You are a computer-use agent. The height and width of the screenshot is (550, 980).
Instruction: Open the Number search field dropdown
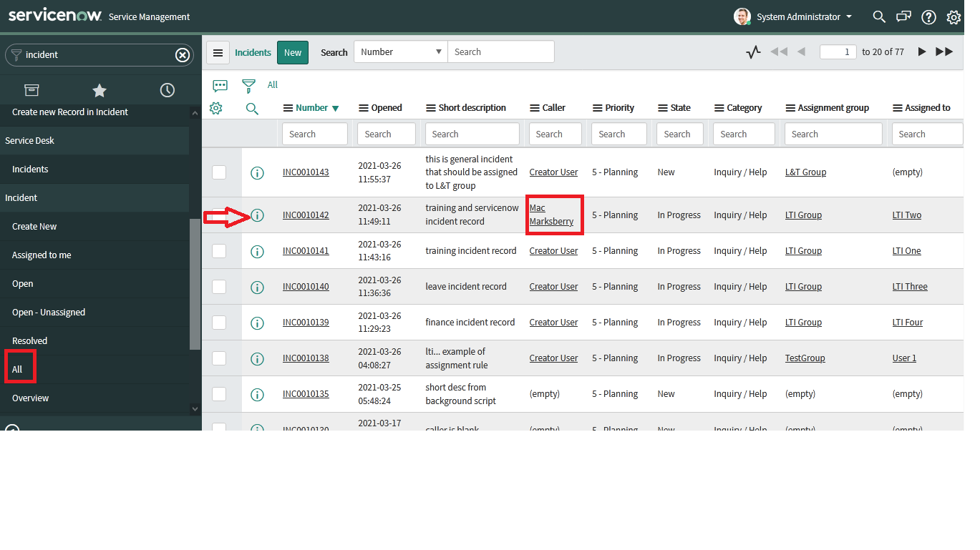click(x=401, y=51)
